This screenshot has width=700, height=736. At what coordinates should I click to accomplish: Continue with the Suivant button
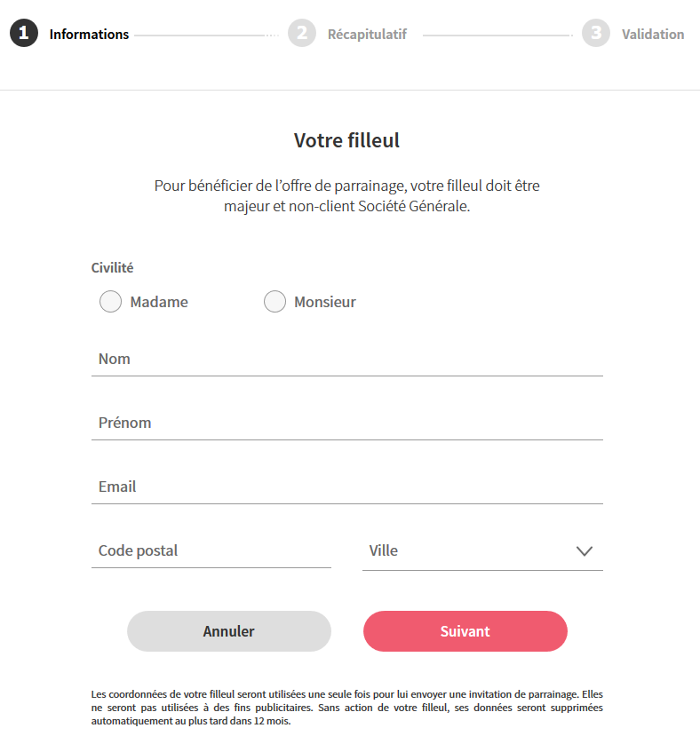point(465,631)
